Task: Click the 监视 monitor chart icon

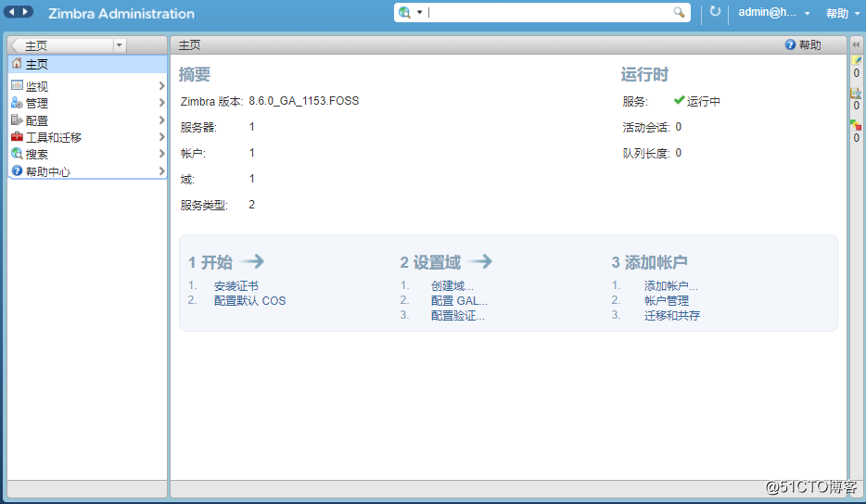Action: 17,85
